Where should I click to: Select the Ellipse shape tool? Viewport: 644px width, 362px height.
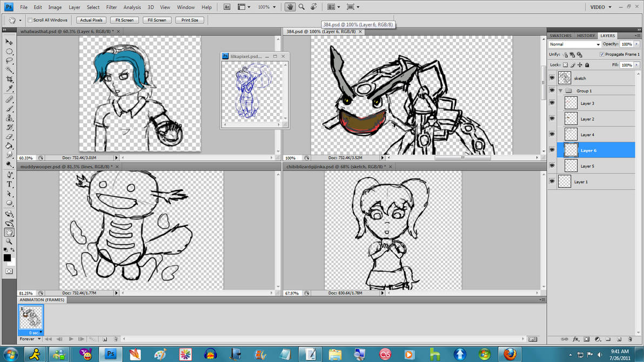coord(9,203)
